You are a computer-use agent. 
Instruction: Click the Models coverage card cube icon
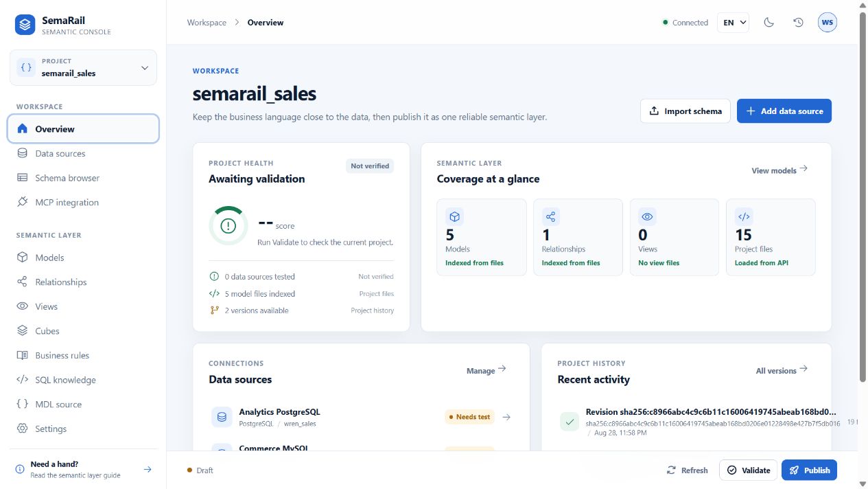pos(454,216)
